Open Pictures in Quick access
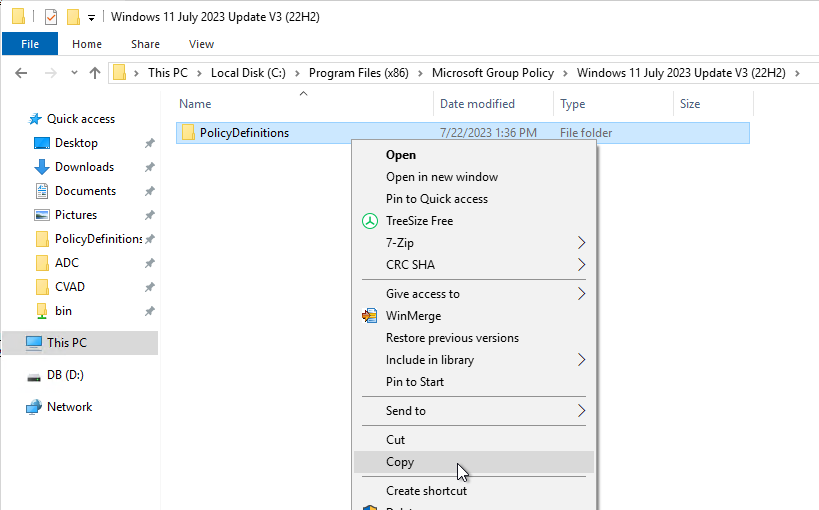Viewport: 819px width, 510px height. pos(76,215)
